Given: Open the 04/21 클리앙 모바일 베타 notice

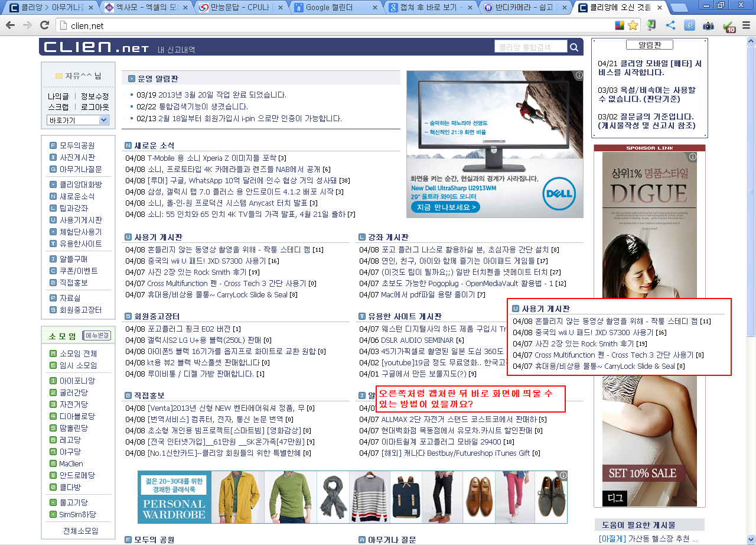Looking at the screenshot, I should pos(650,68).
